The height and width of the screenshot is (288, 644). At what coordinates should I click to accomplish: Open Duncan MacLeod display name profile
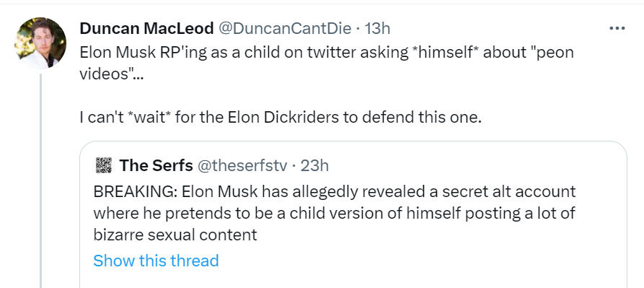click(x=146, y=28)
